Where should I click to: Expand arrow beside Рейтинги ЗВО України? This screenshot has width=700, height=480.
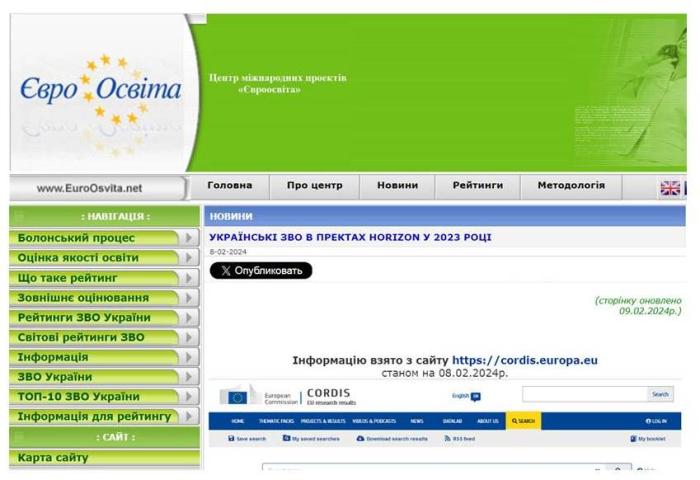pyautogui.click(x=188, y=318)
